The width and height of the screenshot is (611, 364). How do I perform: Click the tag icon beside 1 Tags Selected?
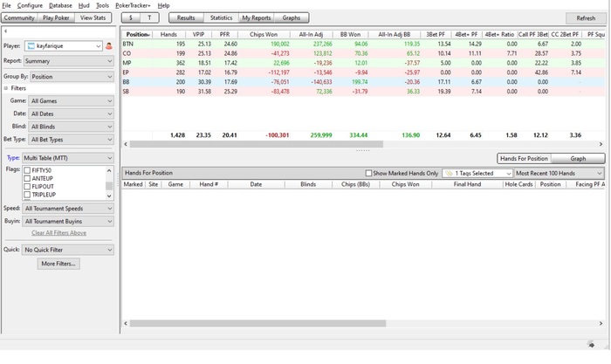[449, 174]
